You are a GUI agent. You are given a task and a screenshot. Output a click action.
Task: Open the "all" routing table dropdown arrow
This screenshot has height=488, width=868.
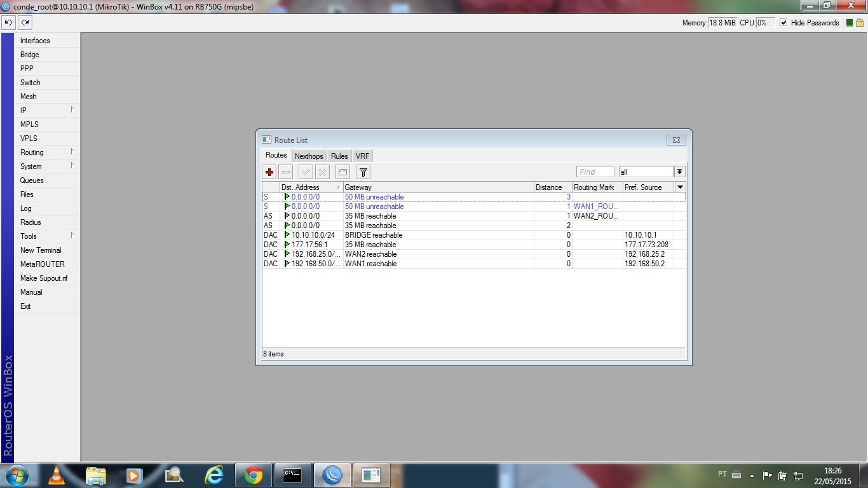coord(680,172)
